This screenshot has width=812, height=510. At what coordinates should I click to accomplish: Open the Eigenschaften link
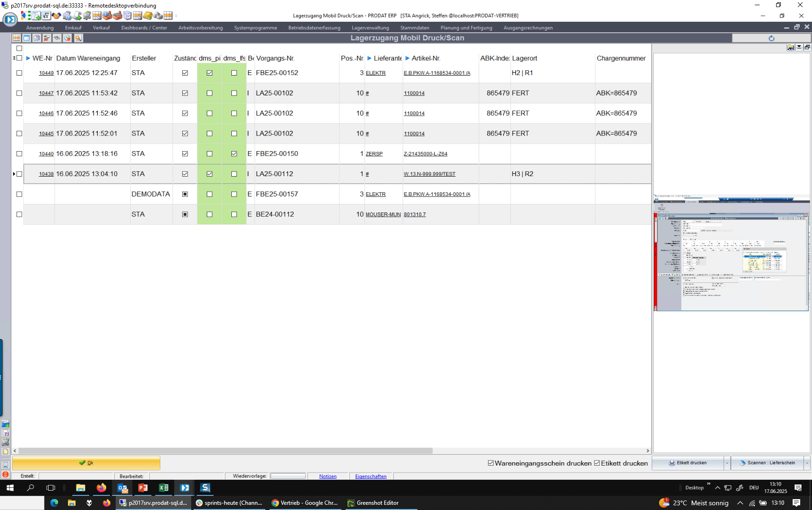[371, 476]
